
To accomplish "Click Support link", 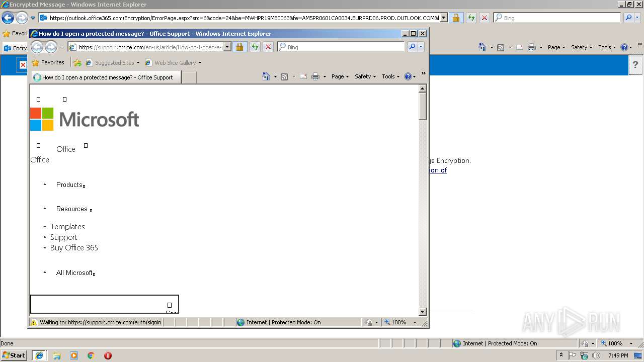I will pyautogui.click(x=64, y=237).
